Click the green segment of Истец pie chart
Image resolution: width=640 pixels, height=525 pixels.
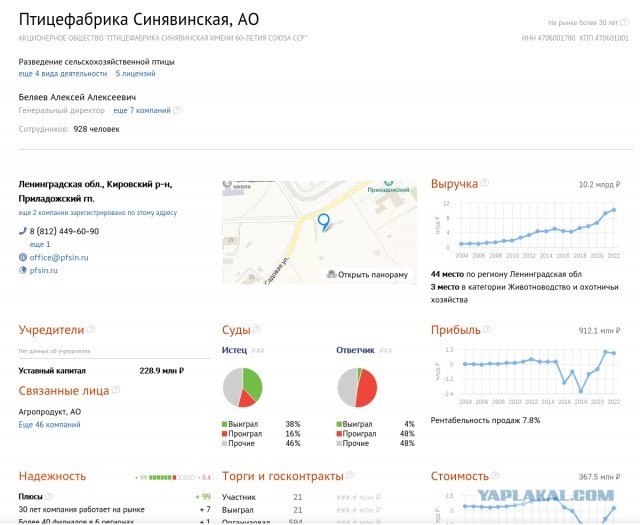point(252,382)
